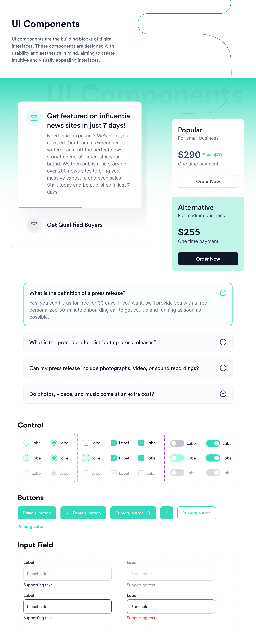Open the Get Qualified Buyers tab
The width and height of the screenshot is (256, 644).
click(75, 225)
